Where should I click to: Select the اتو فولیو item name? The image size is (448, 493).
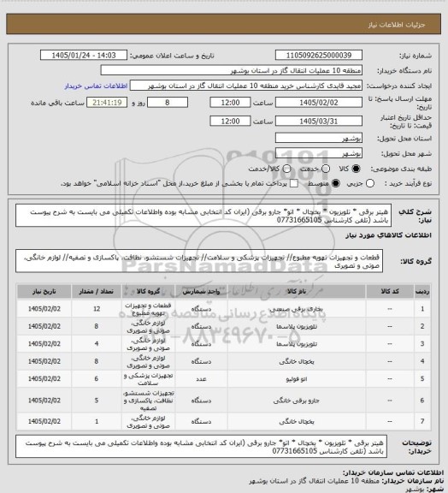coord(297,379)
